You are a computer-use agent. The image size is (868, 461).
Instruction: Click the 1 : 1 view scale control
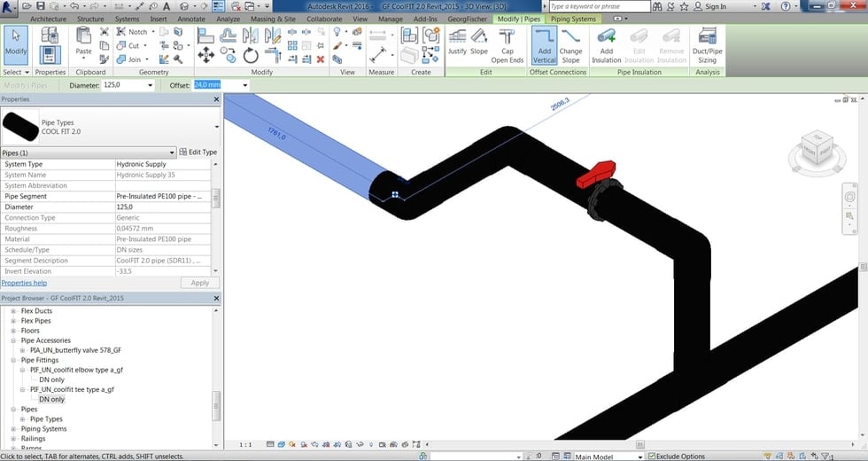point(245,444)
